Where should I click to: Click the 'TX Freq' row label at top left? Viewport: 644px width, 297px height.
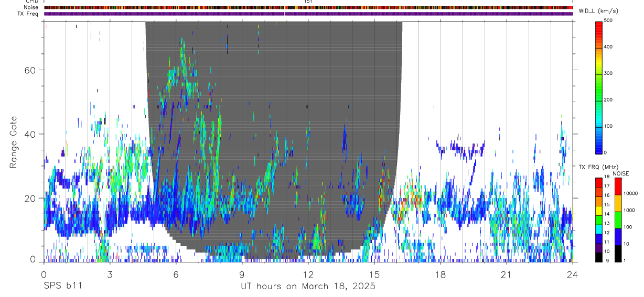pos(28,14)
